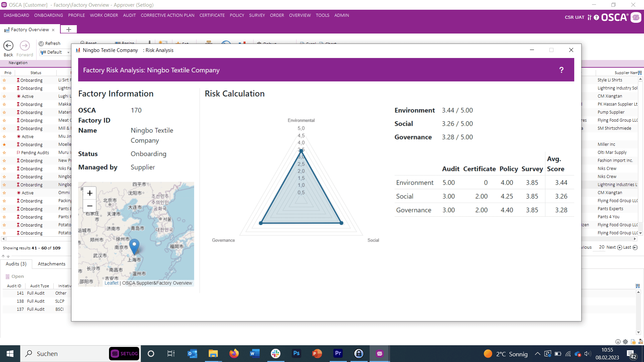
Task: Click the Environmental point on radar chart
Action: (x=301, y=151)
